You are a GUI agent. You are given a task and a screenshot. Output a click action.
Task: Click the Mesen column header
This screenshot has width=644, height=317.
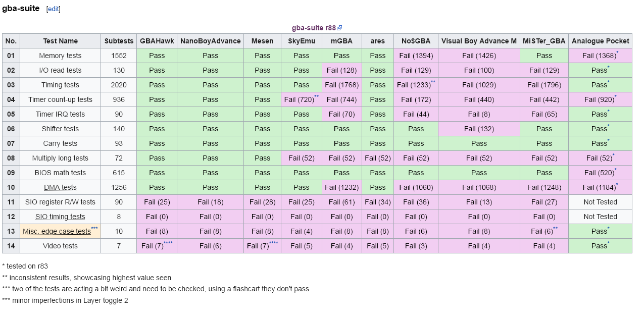262,41
